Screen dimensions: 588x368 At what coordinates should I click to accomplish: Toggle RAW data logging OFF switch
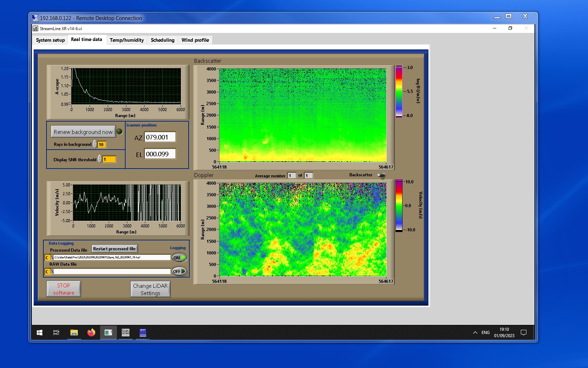click(179, 271)
